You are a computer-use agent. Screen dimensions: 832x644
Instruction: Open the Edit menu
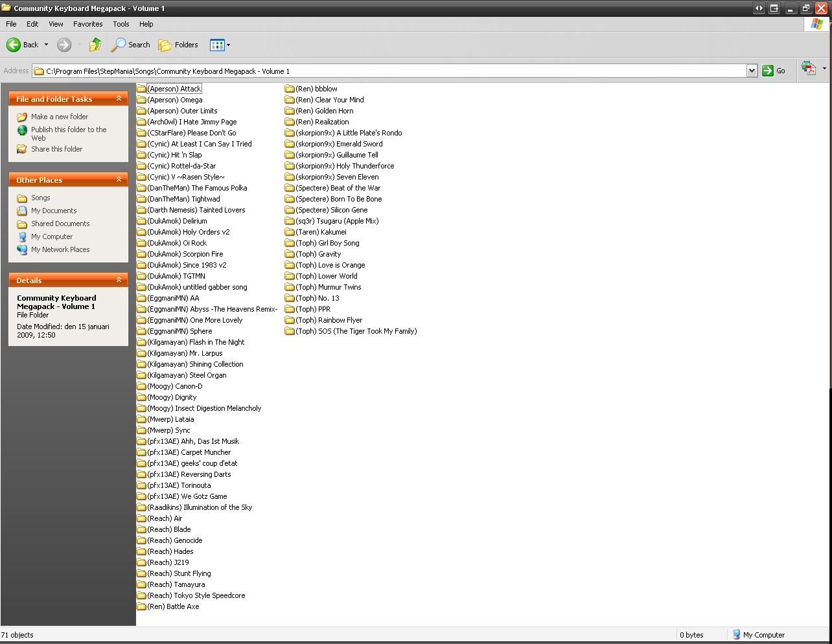[x=32, y=24]
